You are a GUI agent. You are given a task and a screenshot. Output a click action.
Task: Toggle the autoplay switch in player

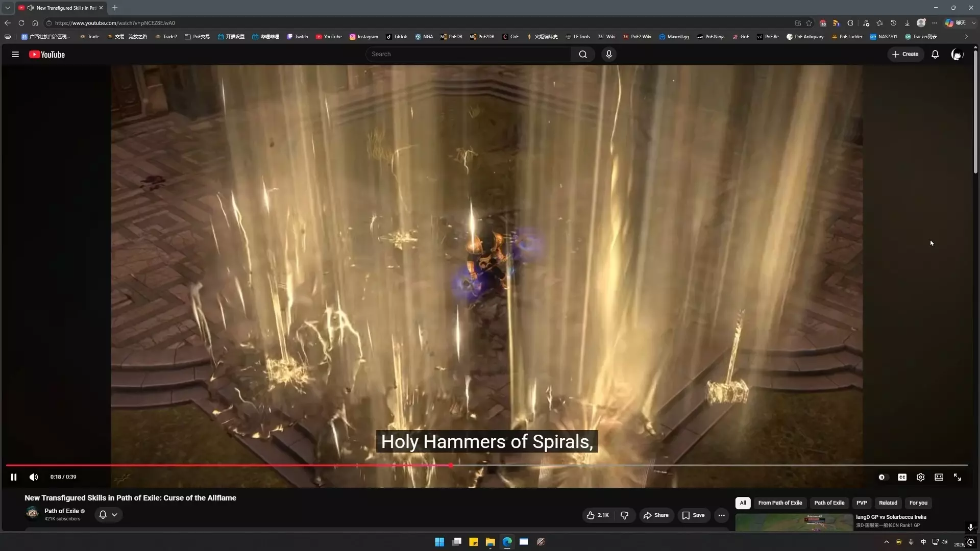(x=883, y=477)
